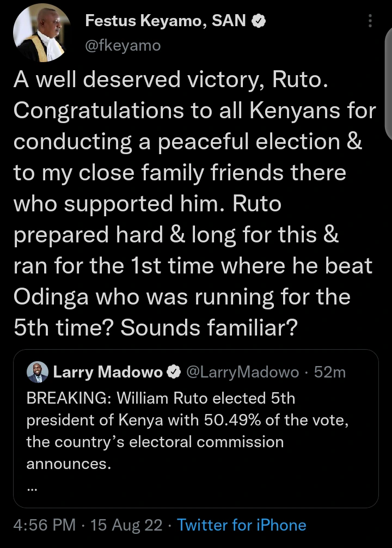Open the @LarryMadowo handle
392x548 pixels.
click(x=243, y=372)
